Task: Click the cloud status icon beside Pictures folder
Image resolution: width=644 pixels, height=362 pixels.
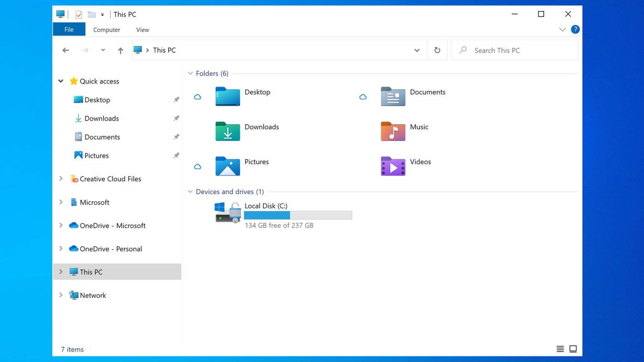Action: point(198,166)
